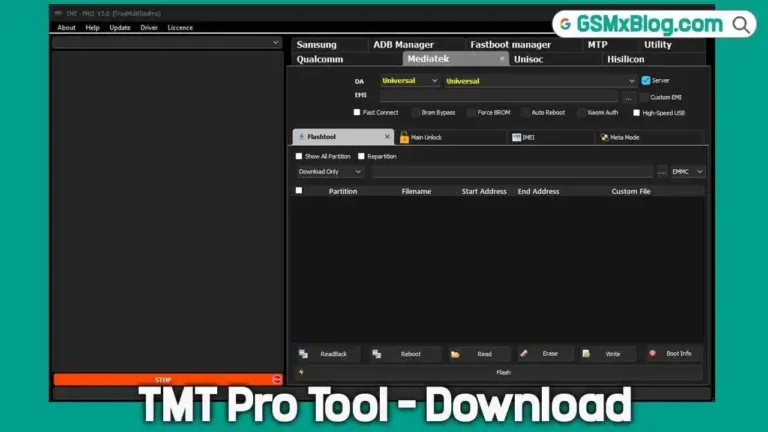Open the wide DA Universal dropdown
Screen dimensions: 768x432
point(540,81)
